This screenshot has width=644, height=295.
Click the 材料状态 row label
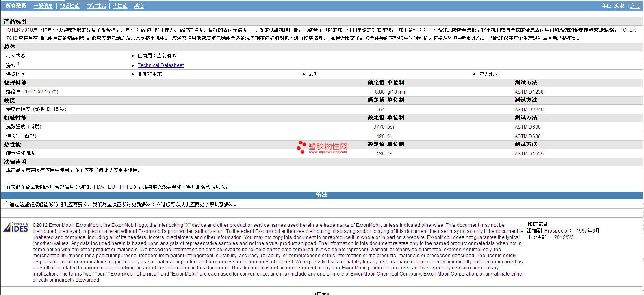(15, 56)
